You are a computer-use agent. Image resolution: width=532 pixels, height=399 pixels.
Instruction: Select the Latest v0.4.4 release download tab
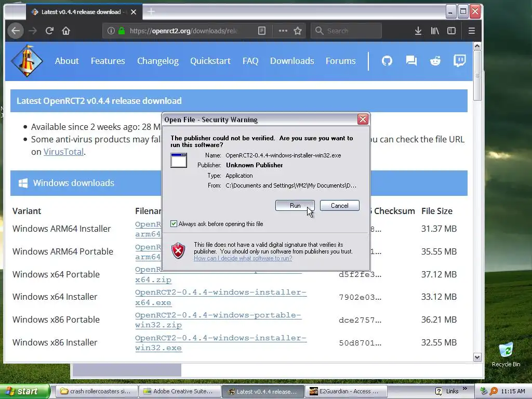point(83,12)
